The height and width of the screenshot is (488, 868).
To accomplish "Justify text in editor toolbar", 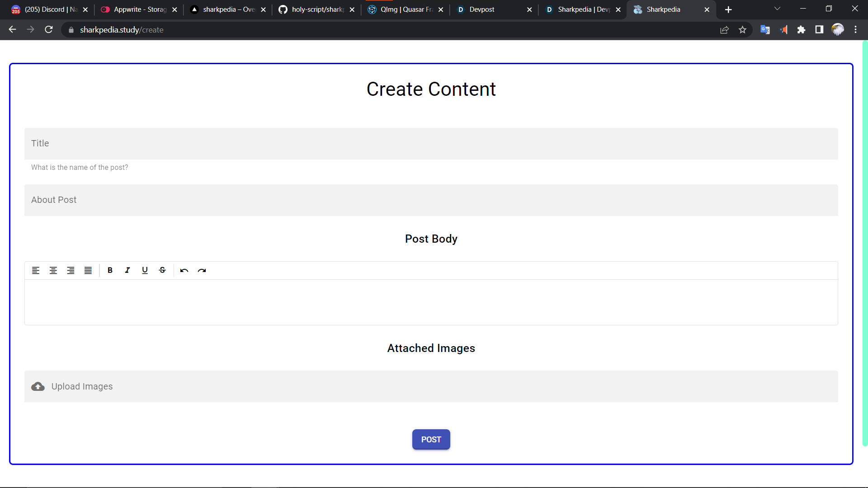I will tap(88, 270).
